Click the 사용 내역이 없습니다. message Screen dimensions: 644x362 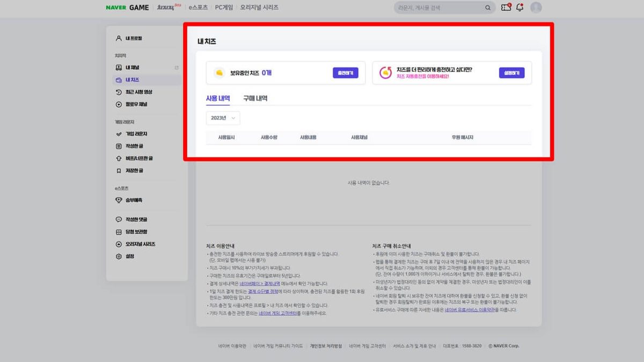click(x=369, y=183)
